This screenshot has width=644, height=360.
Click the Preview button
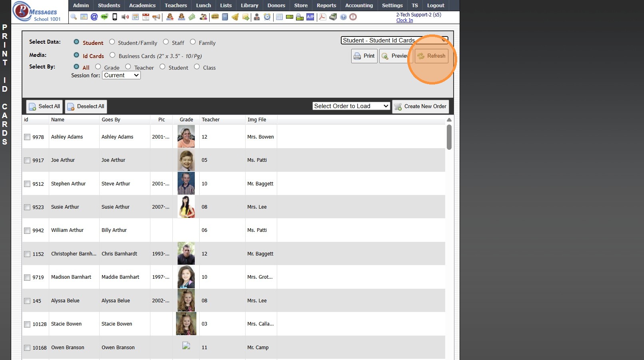coord(396,56)
